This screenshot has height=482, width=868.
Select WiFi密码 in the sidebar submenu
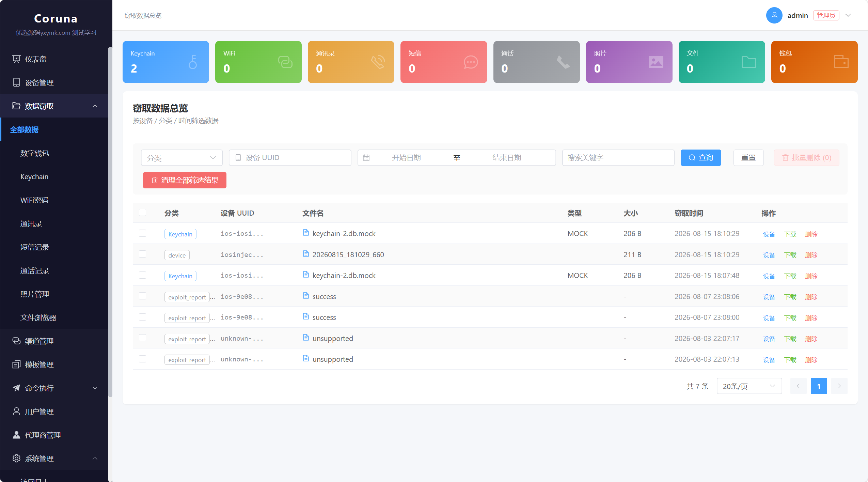pos(54,200)
